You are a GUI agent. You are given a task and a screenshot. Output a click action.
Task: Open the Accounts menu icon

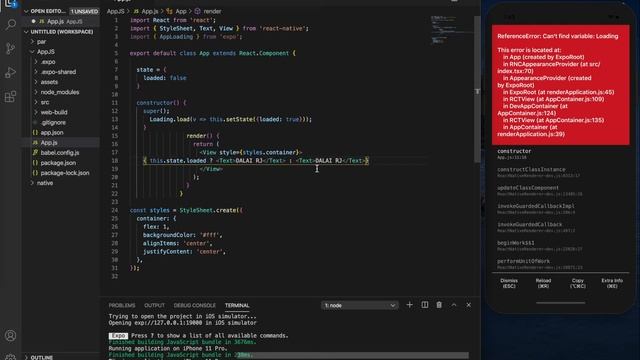10,336
